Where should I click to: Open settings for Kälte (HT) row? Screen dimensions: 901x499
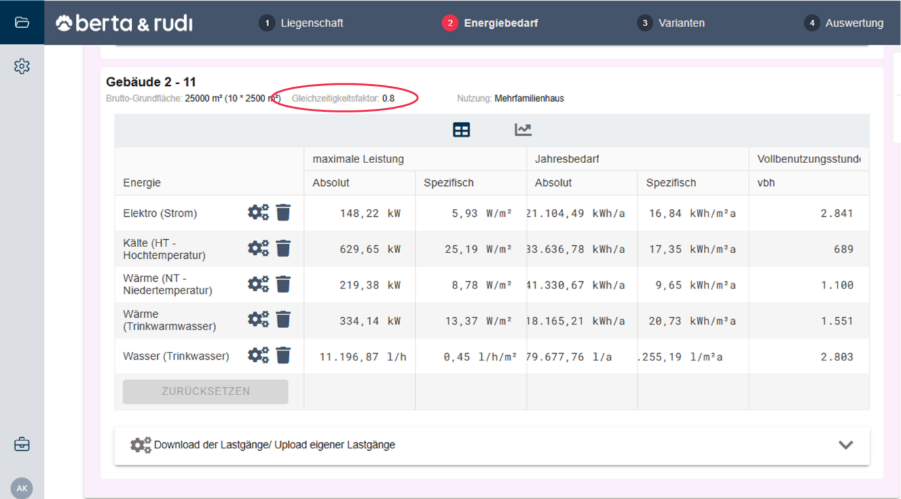click(x=258, y=248)
